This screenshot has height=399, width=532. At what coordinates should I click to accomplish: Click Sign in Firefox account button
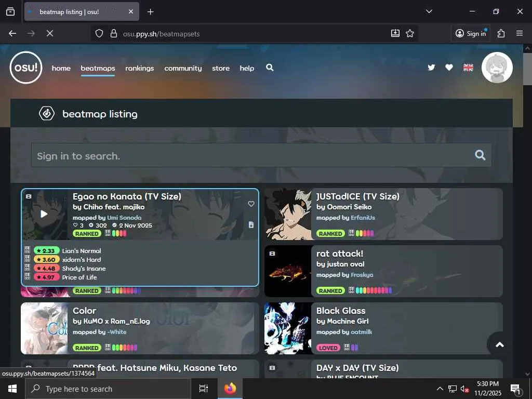[471, 33]
